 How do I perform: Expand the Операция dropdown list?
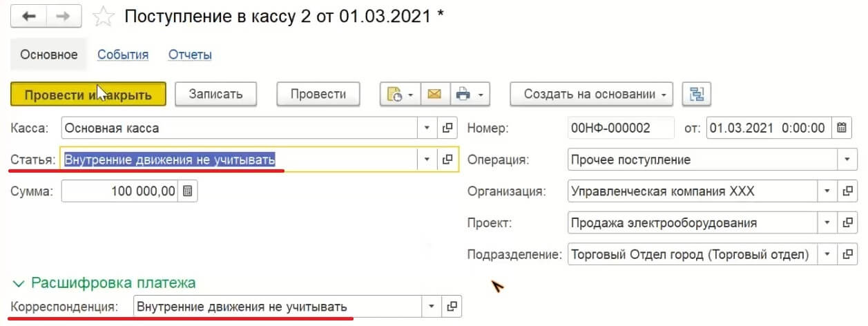[x=847, y=160]
